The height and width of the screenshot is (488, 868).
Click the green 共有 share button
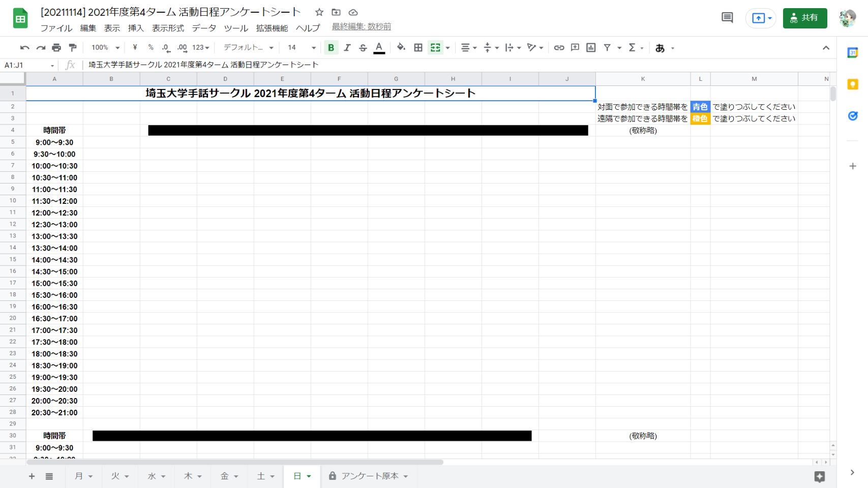[x=804, y=18]
